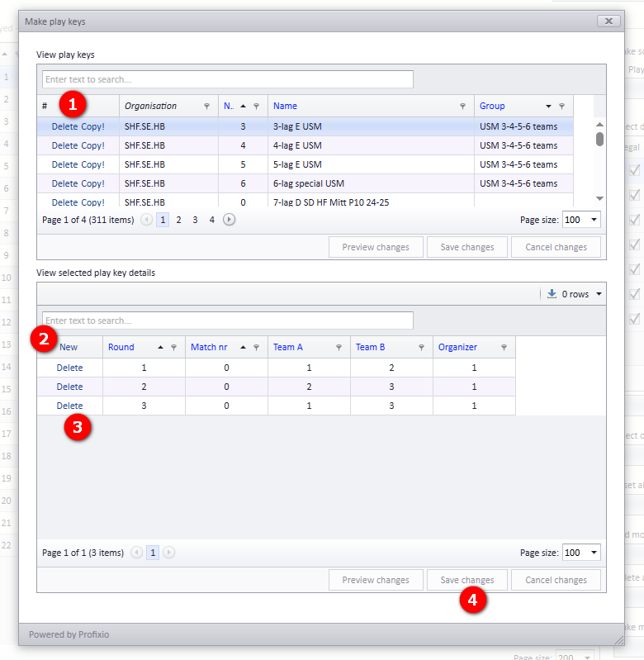Screen dimensions: 644x660
Task: Go to next page in play keys pager
Action: coord(229,219)
